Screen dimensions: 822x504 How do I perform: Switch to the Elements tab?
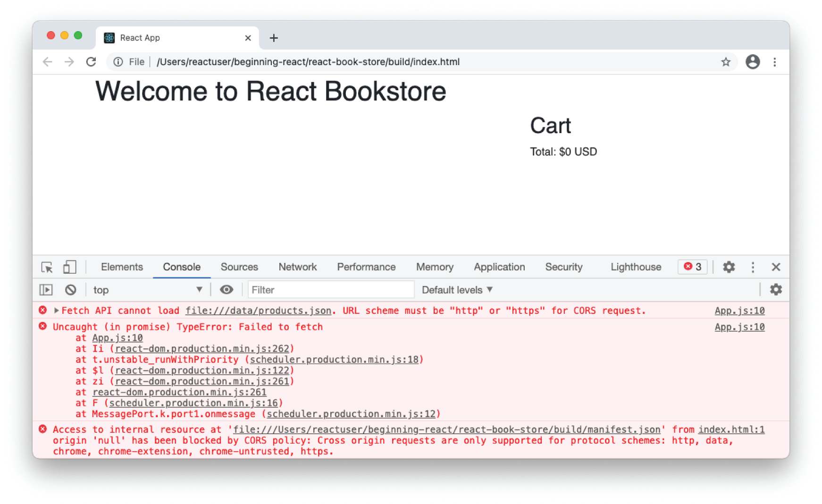coord(121,267)
